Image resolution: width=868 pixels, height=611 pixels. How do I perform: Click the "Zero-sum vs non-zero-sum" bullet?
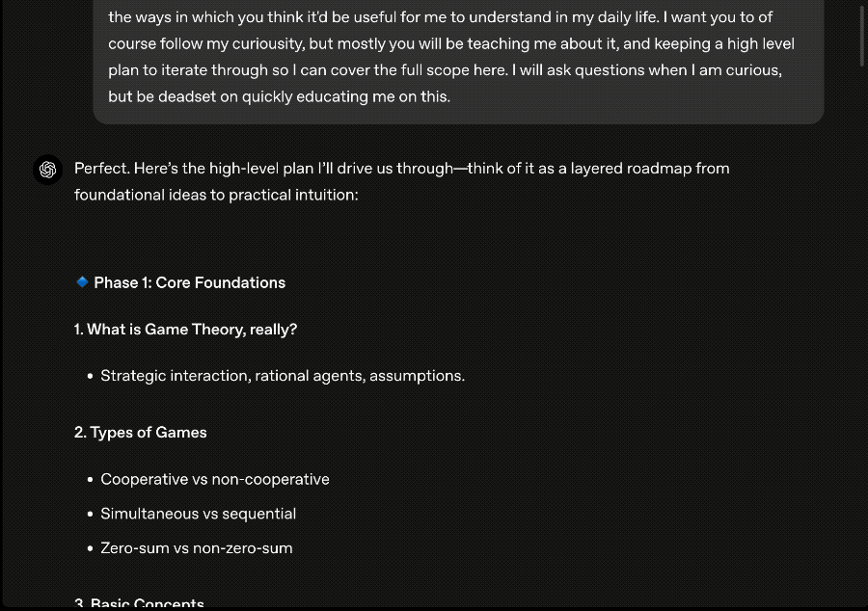[x=197, y=548]
